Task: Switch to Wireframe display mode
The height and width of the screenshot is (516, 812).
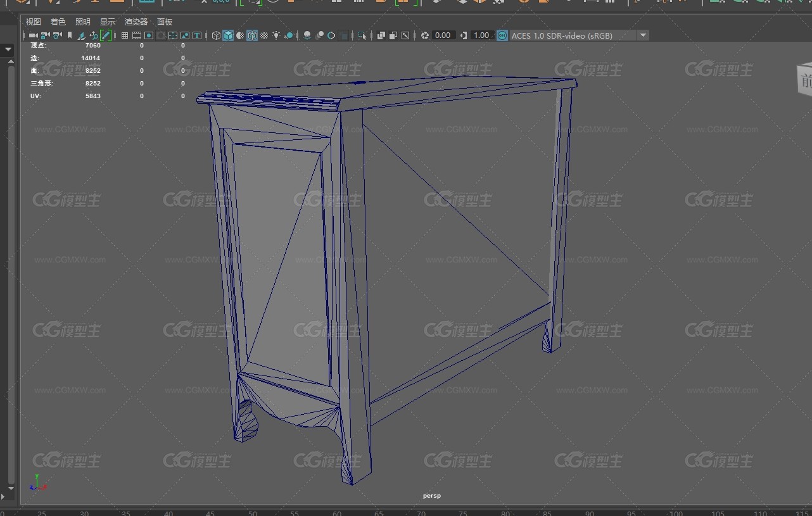Action: click(216, 35)
